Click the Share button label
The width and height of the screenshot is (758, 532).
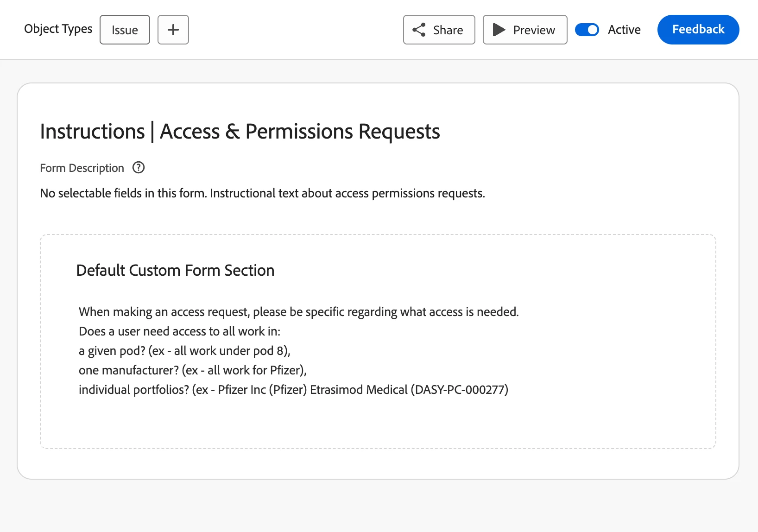point(448,30)
